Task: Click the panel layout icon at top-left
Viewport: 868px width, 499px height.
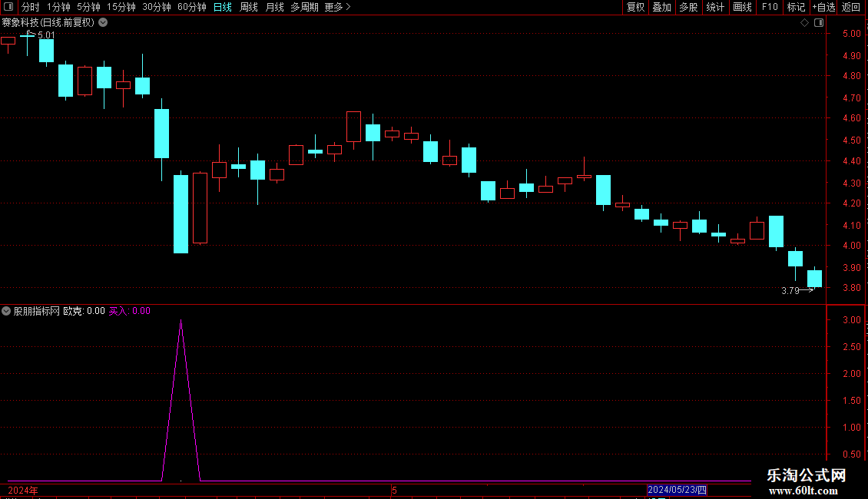Action: click(8, 7)
